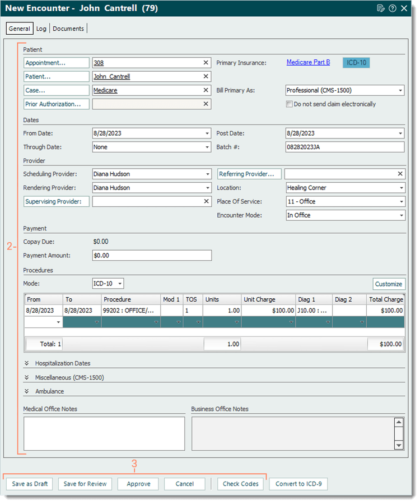Click the Mod 1 column header

171,299
